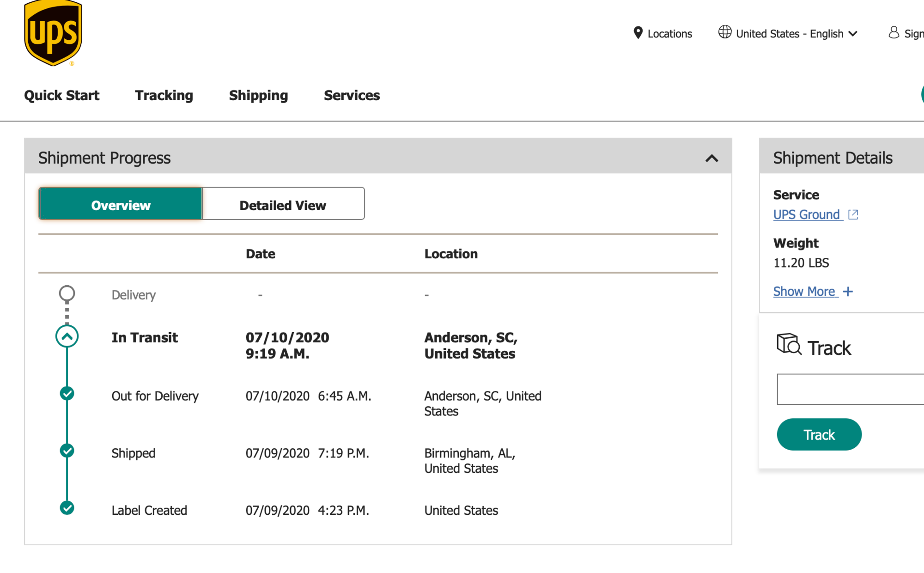Screen dimensions: 924x573
Task: Click the Date column header
Action: [x=260, y=254]
